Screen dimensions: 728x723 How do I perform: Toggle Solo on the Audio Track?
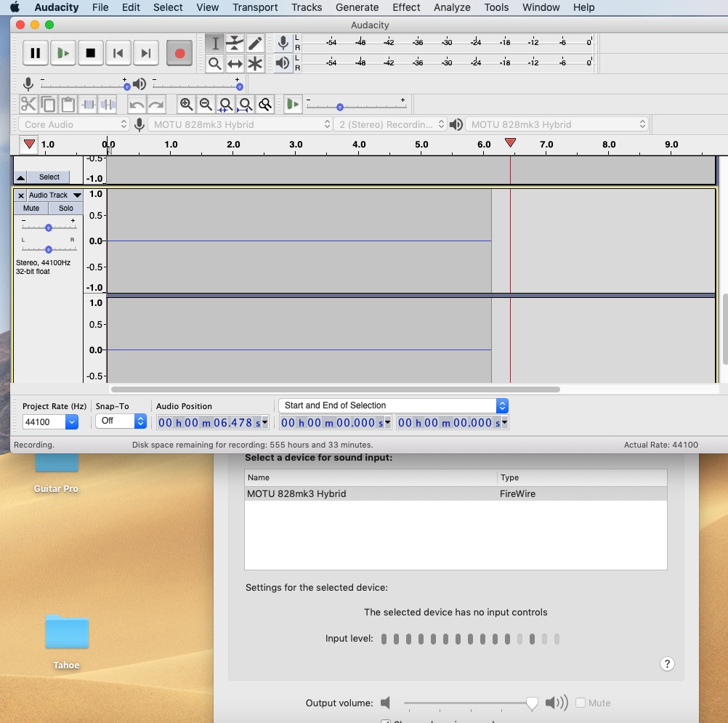66,208
